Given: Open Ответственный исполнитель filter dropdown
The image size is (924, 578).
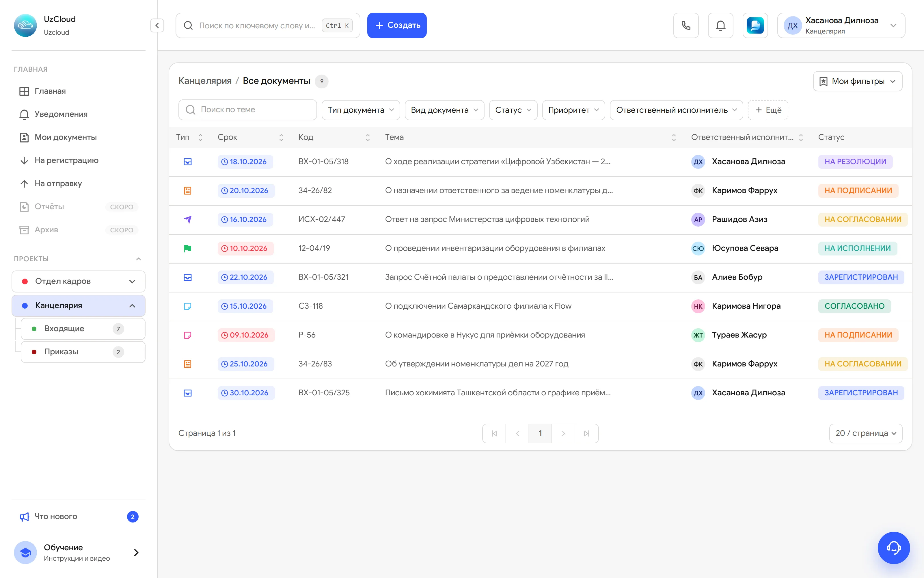Looking at the screenshot, I should 676,110.
